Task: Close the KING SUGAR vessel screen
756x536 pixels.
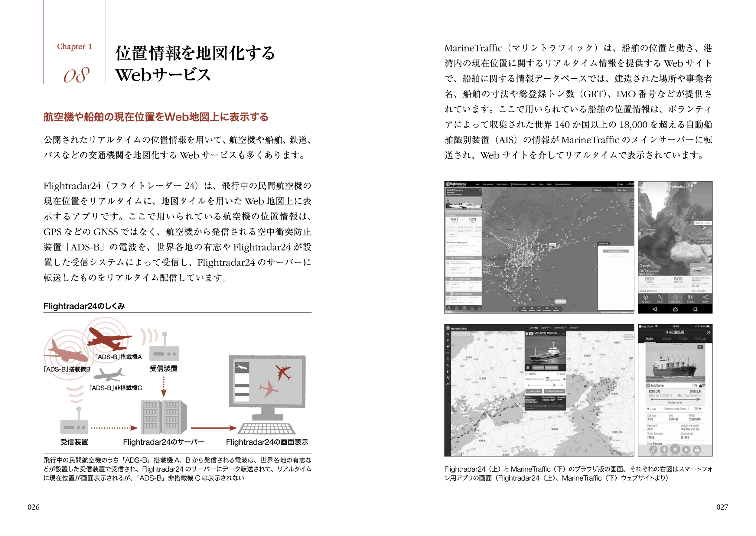Action: [709, 332]
